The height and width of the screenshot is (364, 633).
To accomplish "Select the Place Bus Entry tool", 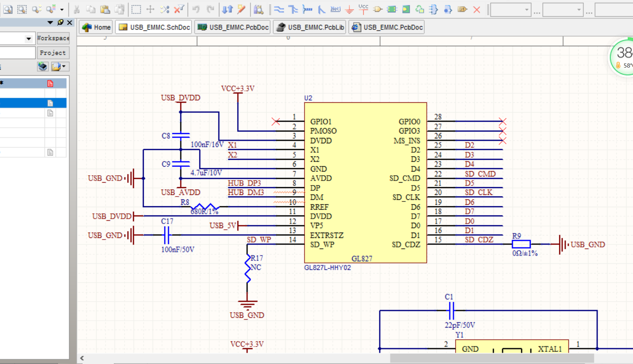I will pos(321,9).
